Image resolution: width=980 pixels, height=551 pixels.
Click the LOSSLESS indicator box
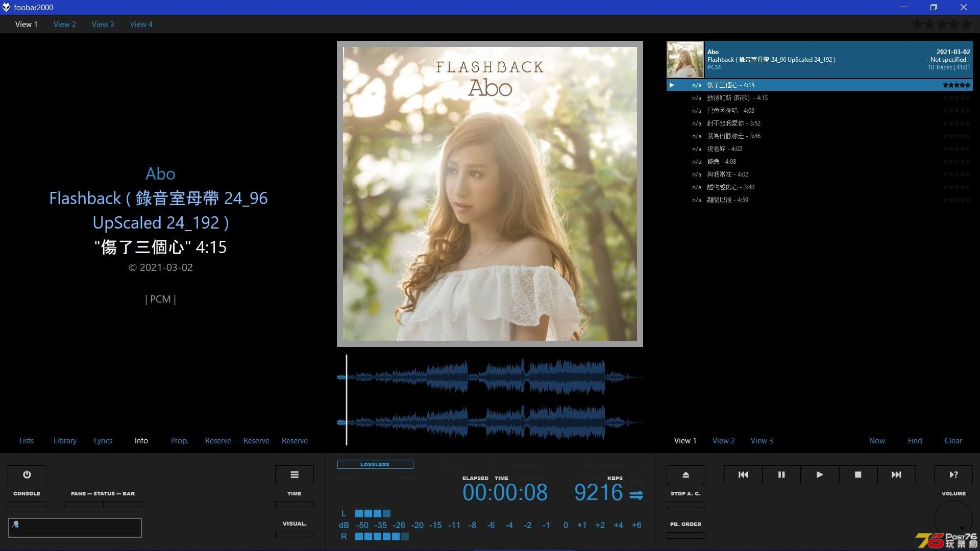[375, 464]
